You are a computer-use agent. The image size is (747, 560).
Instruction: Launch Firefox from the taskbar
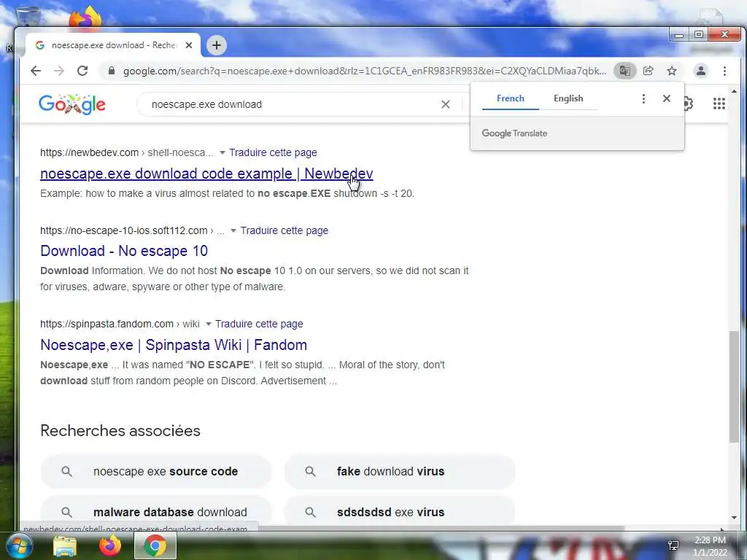(x=109, y=545)
